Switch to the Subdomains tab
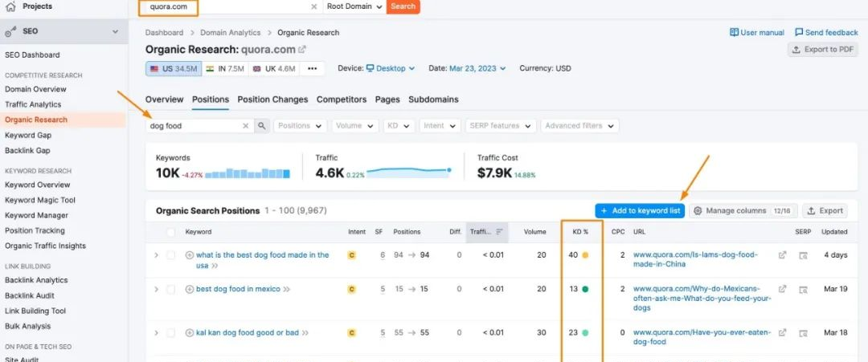 pyautogui.click(x=433, y=100)
